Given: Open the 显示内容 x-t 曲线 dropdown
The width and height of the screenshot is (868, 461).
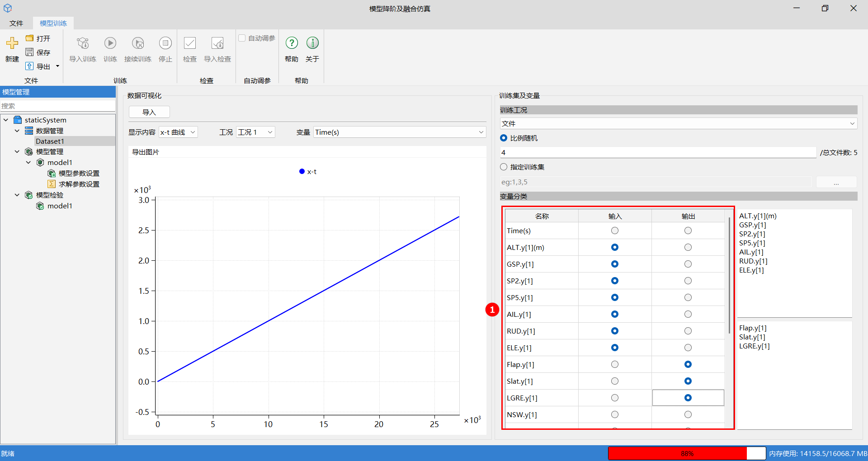Looking at the screenshot, I should 178,132.
